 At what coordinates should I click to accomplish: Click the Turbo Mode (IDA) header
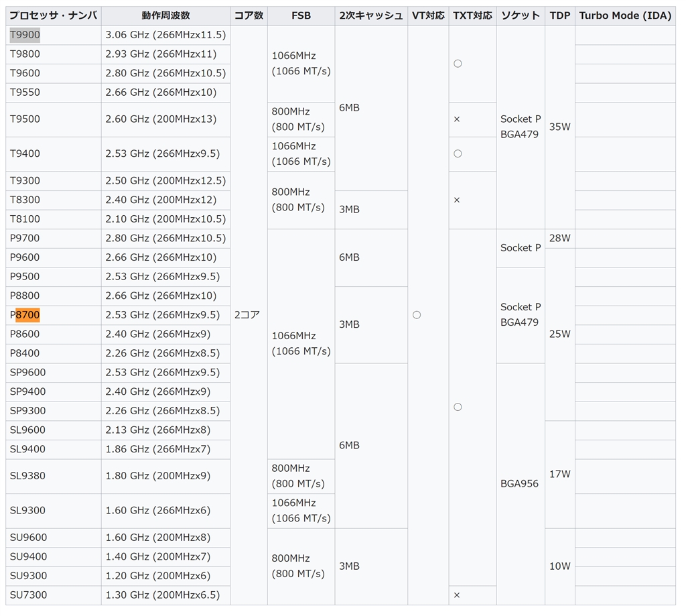(625, 16)
